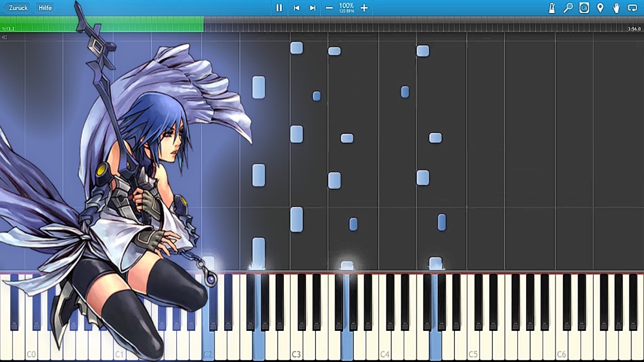Jump back with the previous button
The width and height of the screenshot is (644, 362).
[296, 8]
